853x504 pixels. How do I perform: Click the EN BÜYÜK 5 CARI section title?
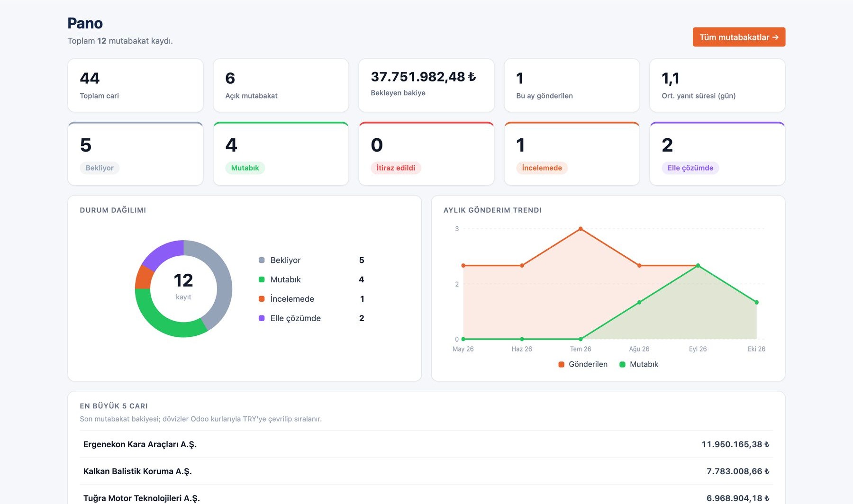pyautogui.click(x=114, y=406)
